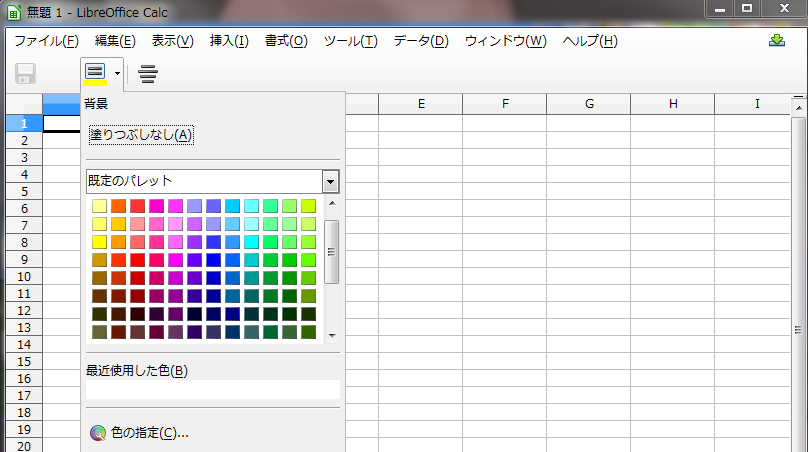The image size is (808, 452).
Task: Pick the top-left pale yellow swatch
Action: pos(99,206)
